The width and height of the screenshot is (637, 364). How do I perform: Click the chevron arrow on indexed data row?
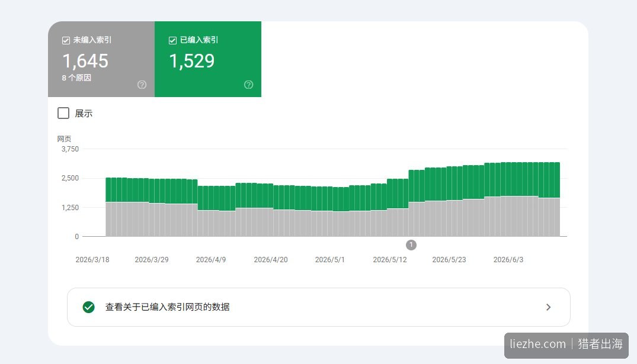[x=549, y=307]
